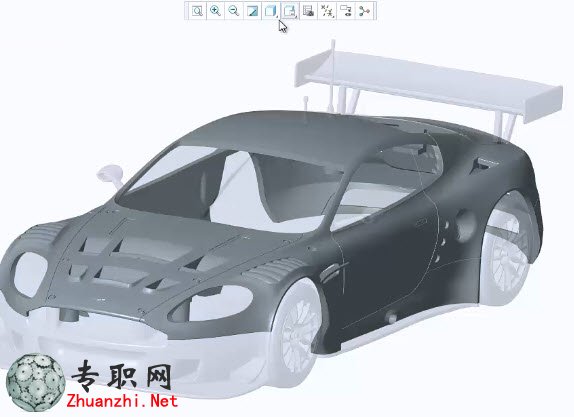Click the Zoom In magnifier icon
This screenshot has width=574, height=417.
(216, 11)
